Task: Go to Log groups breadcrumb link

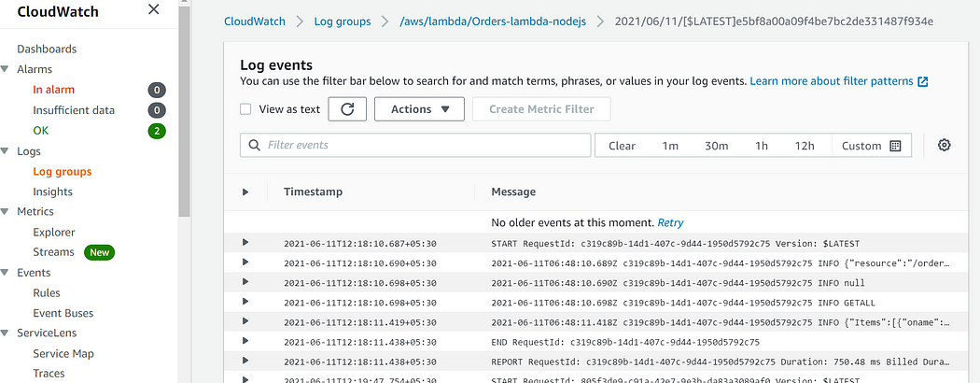Action: pyautogui.click(x=343, y=21)
